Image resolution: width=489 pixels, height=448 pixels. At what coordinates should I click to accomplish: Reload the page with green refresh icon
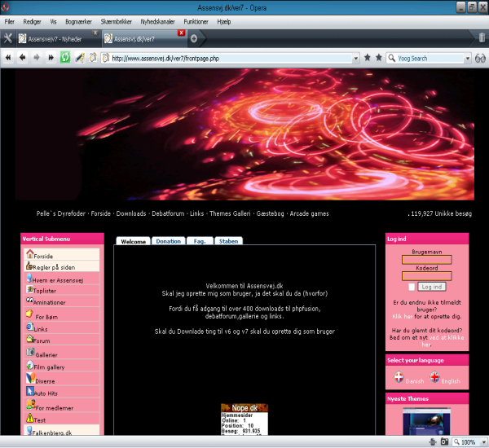coord(65,57)
